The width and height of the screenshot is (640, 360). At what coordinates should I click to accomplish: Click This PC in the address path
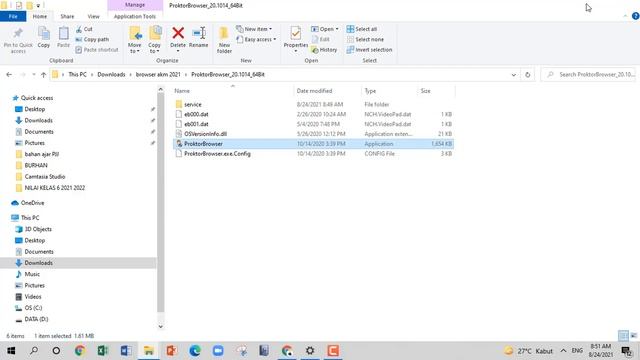click(x=77, y=75)
